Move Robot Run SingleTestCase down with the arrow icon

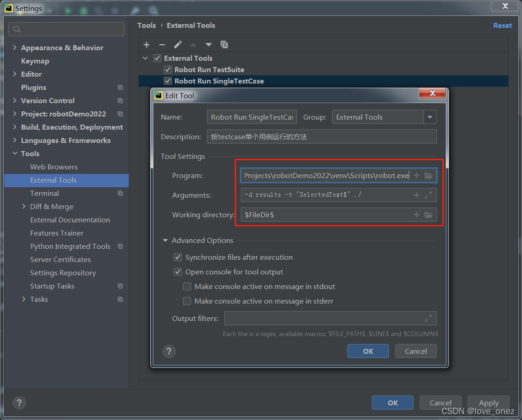[209, 45]
